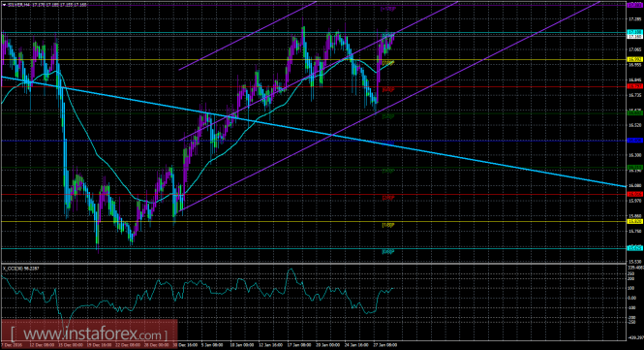The image size is (644, 350).
Task: Open the www.instaforex.com watermark link
Action: coord(89,333)
